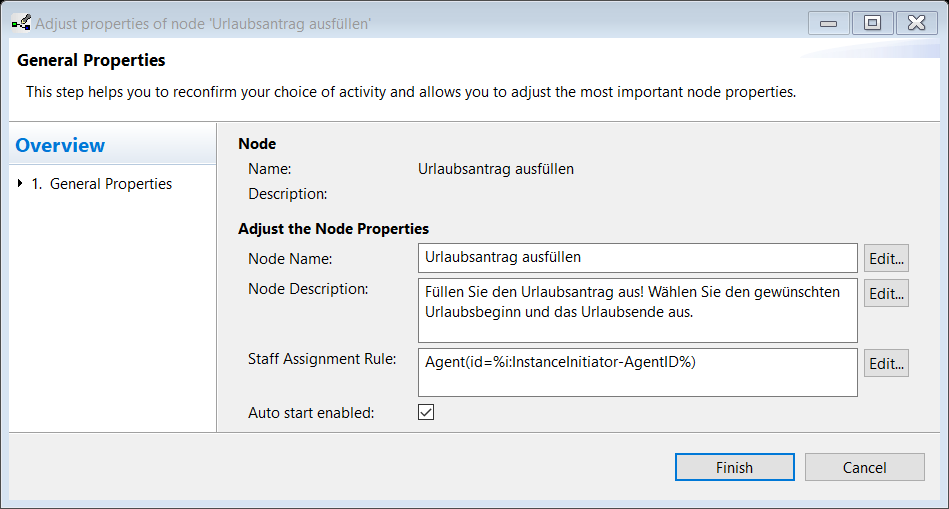Click the Overview heading in the sidebar
The image size is (949, 509).
60,145
